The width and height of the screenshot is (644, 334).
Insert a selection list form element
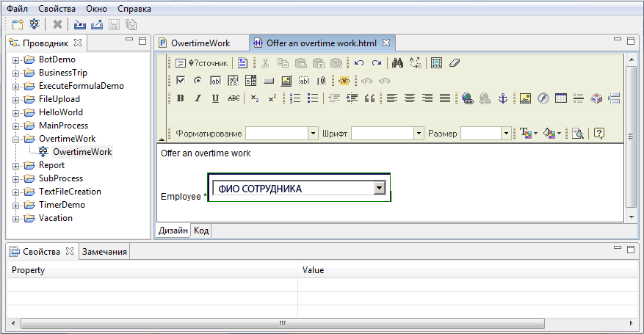point(250,81)
